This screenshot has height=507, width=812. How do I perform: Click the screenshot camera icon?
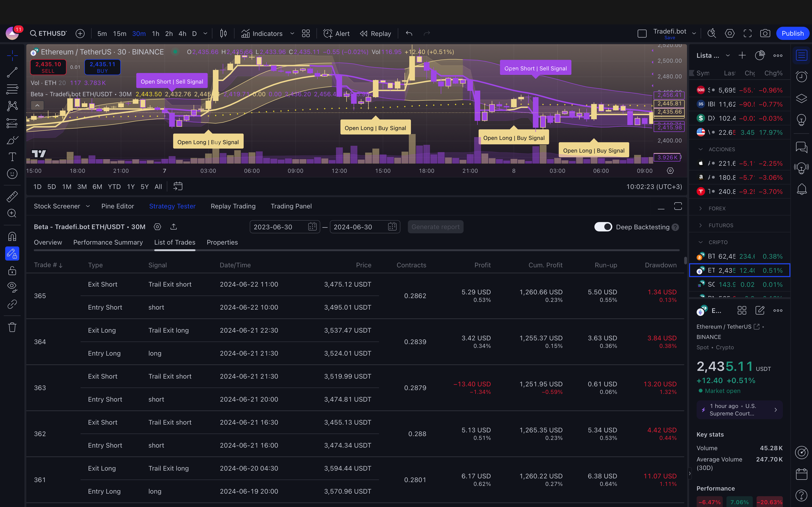[765, 34]
